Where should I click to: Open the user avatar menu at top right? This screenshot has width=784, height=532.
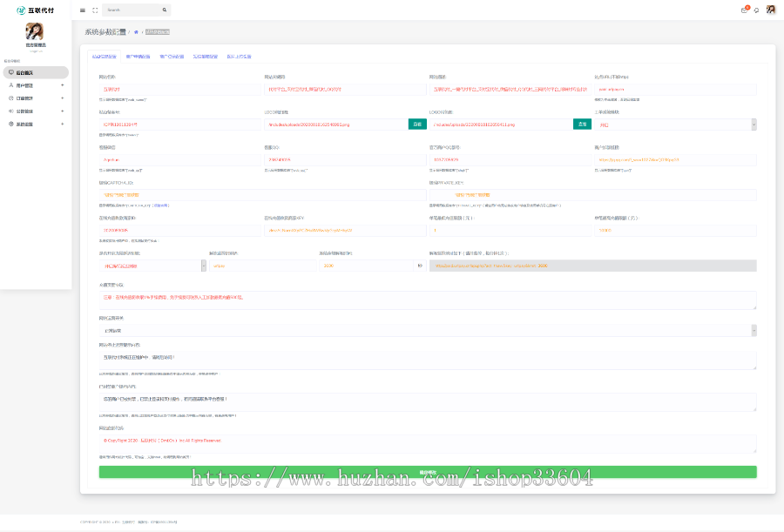[770, 10]
